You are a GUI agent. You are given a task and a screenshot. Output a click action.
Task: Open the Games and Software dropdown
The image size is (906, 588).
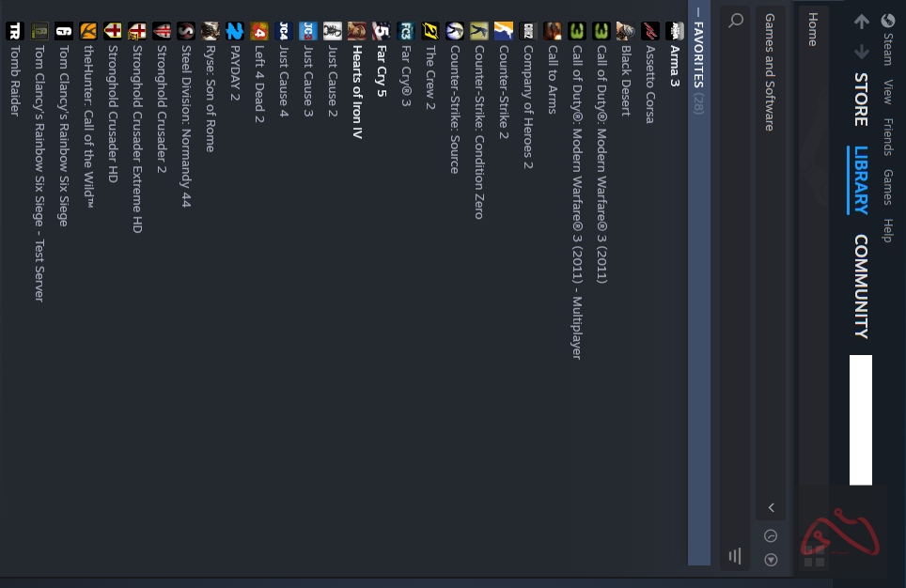pyautogui.click(x=770, y=72)
